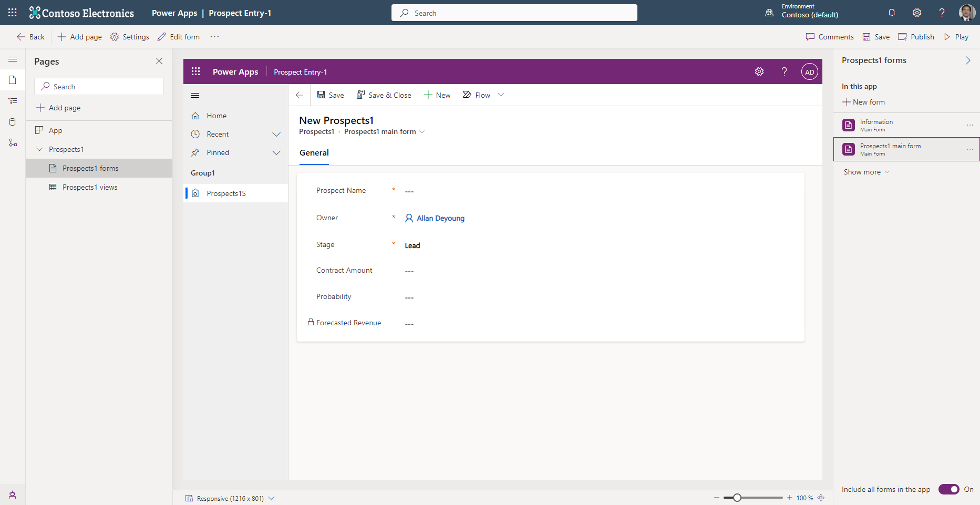Open the Prospects1 main form selector dropdown
This screenshot has height=505, width=980.
(x=422, y=132)
